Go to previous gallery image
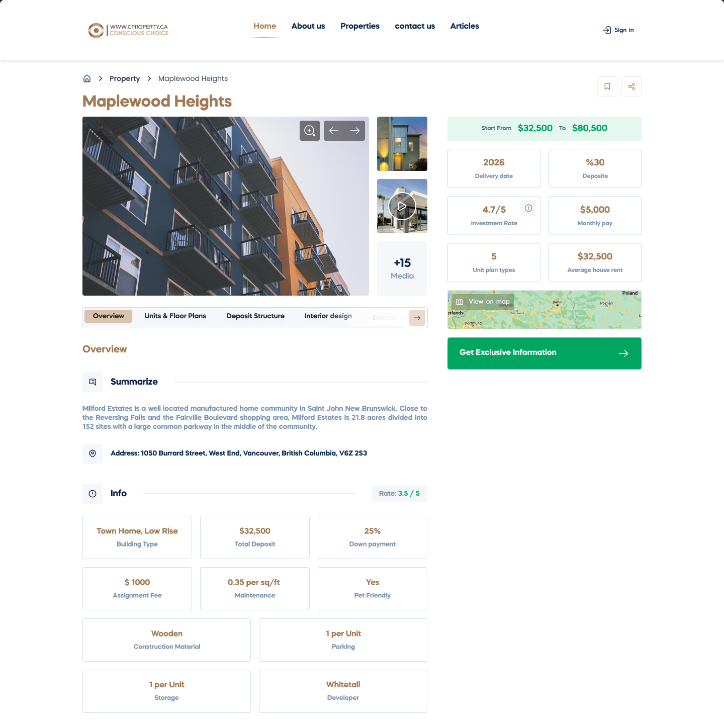This screenshot has height=728, width=724. [334, 131]
